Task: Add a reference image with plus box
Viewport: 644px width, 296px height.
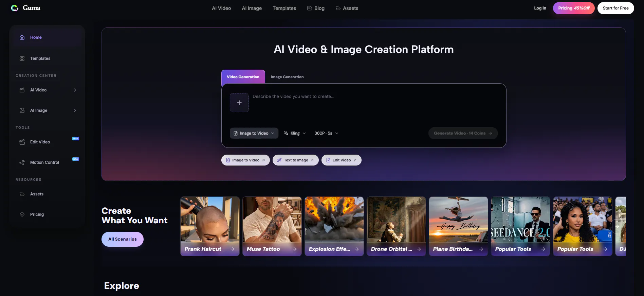Action: coord(239,103)
